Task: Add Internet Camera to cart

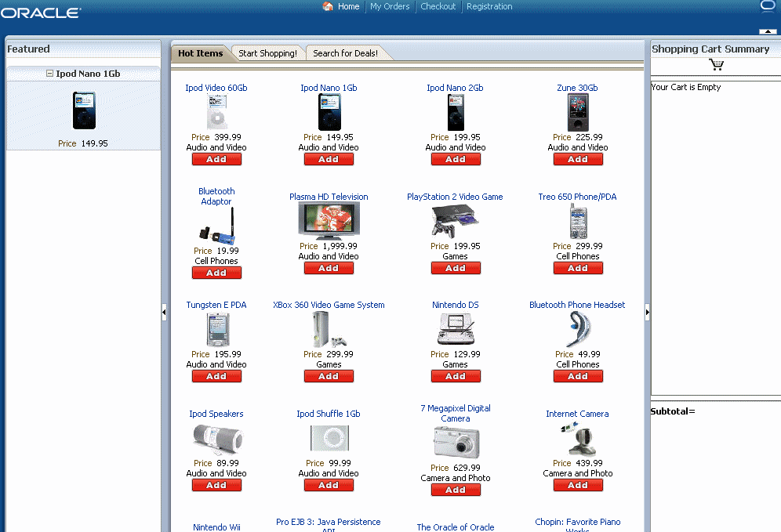Action: pos(578,485)
